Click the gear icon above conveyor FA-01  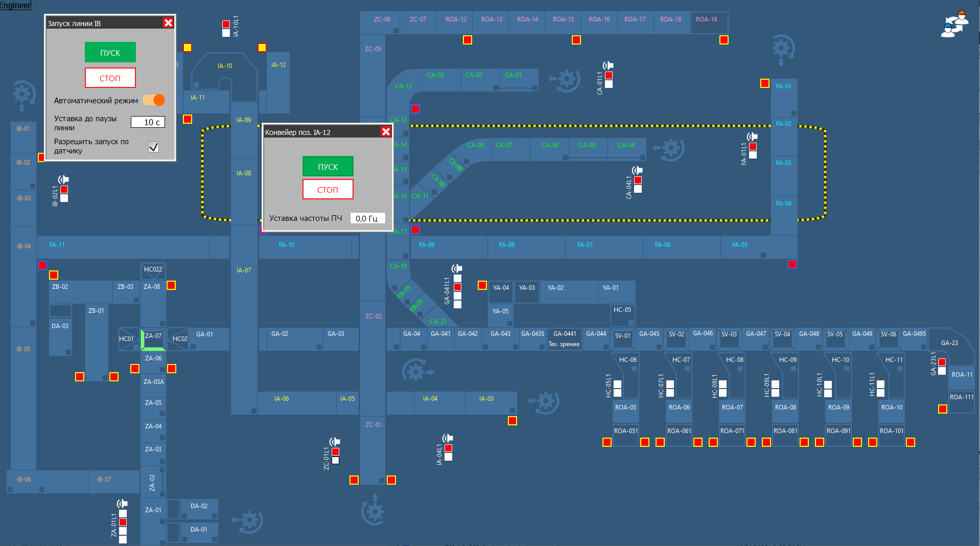(783, 50)
